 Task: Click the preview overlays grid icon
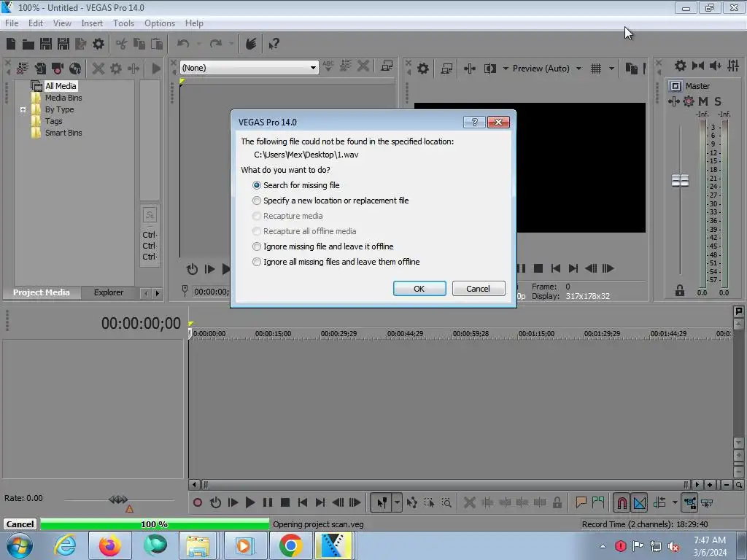tap(595, 69)
